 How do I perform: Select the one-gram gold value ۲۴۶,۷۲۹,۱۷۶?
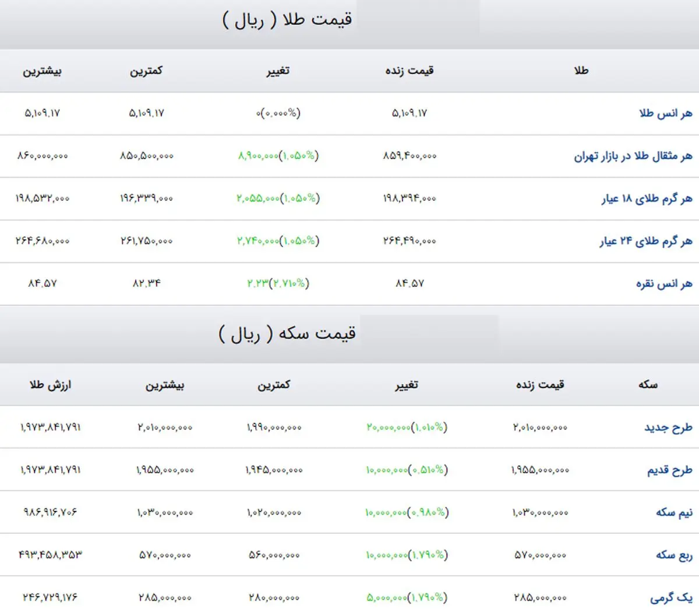click(x=50, y=597)
